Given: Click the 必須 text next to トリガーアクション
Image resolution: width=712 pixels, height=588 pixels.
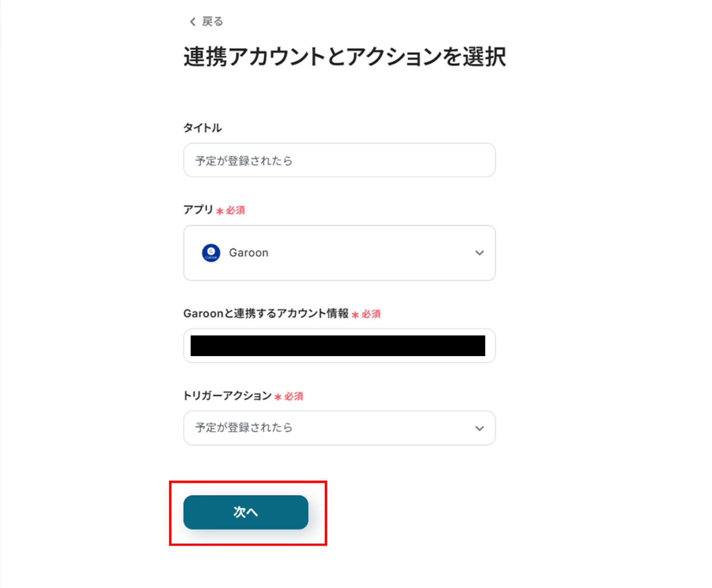Looking at the screenshot, I should click(294, 396).
